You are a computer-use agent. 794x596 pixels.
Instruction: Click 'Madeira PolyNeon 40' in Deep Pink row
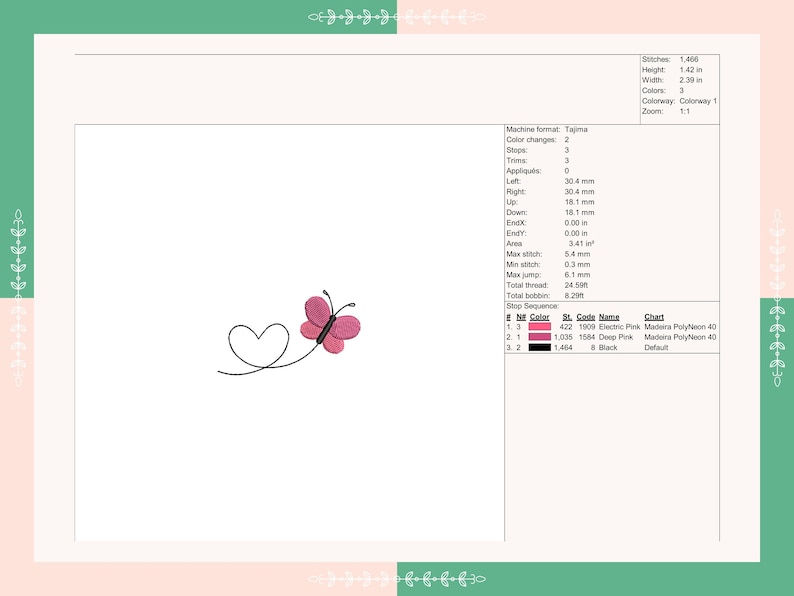pos(680,337)
